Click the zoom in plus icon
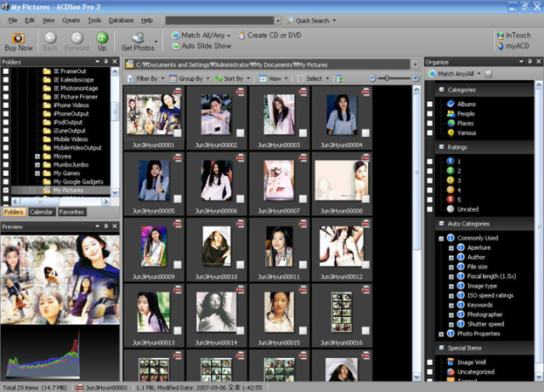 [x=416, y=78]
